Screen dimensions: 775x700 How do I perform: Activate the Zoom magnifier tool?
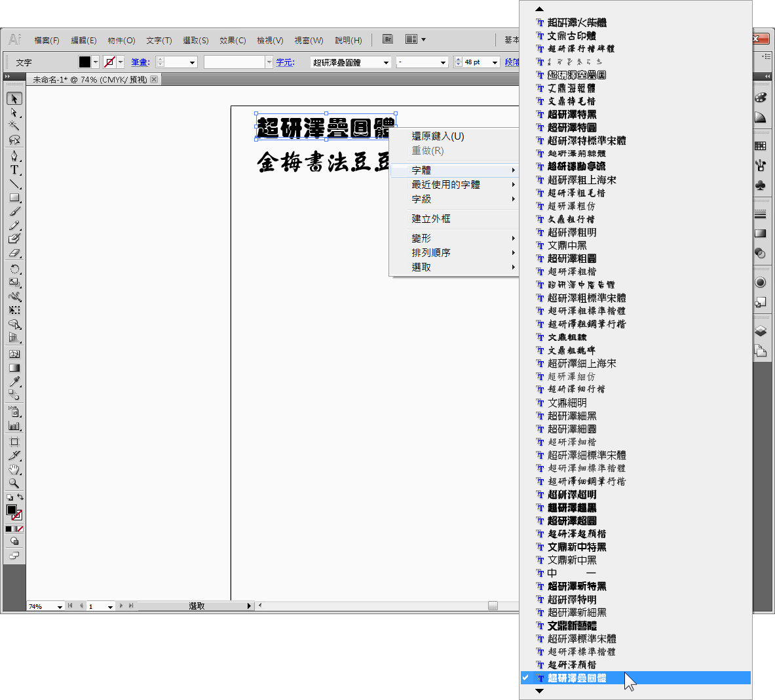click(14, 484)
